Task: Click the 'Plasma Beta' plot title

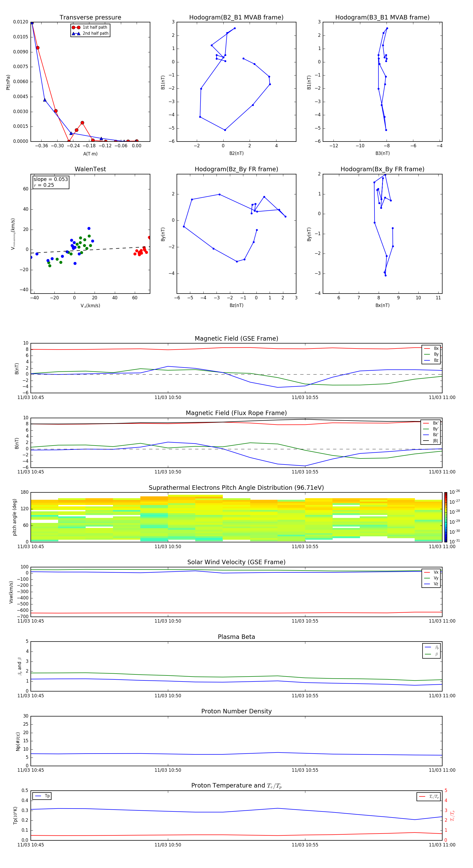Action: 236,637
